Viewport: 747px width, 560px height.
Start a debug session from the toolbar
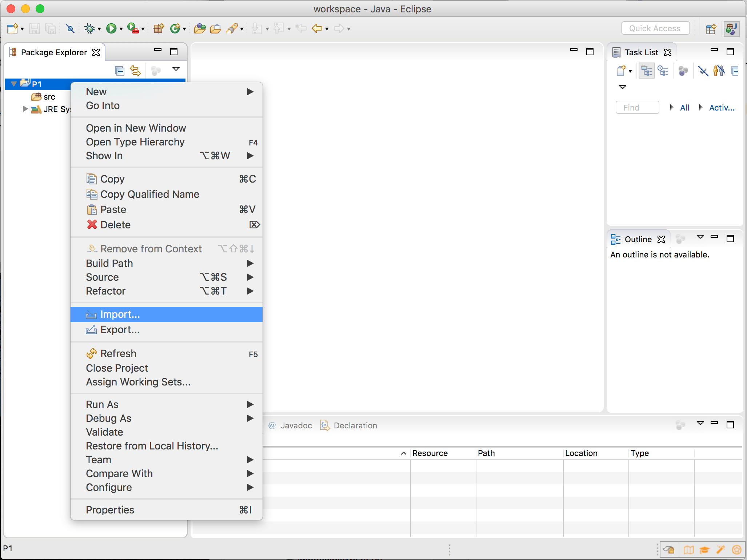coord(91,28)
